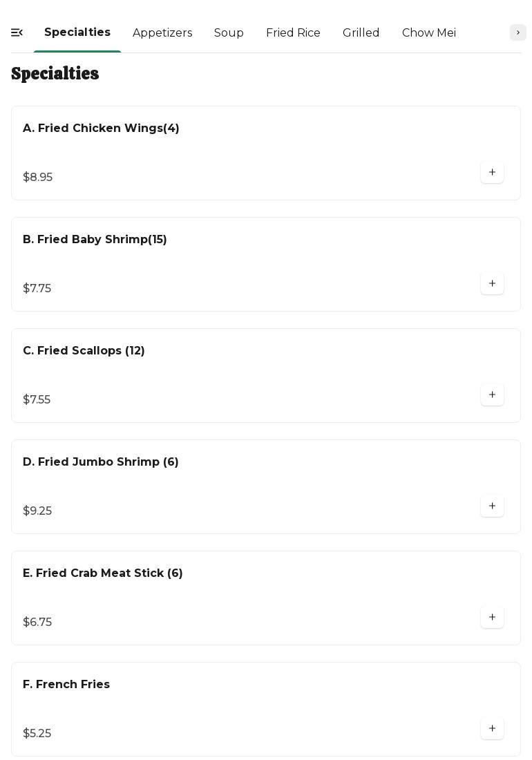Switch to the Soup tab
Screen dimensions: 532x760
click(x=229, y=33)
